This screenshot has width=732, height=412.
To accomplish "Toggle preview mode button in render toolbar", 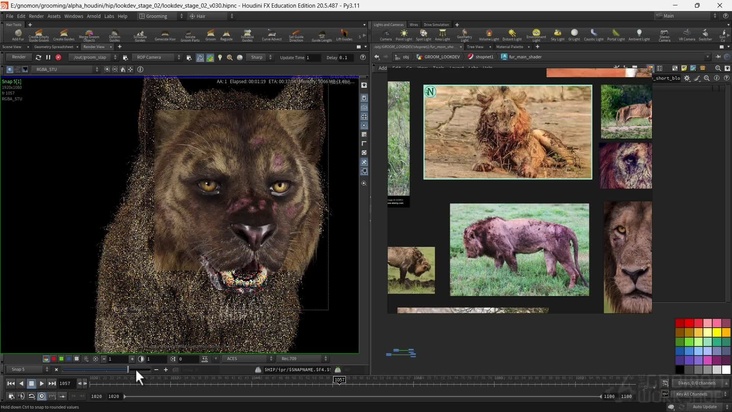I will pyautogui.click(x=210, y=57).
